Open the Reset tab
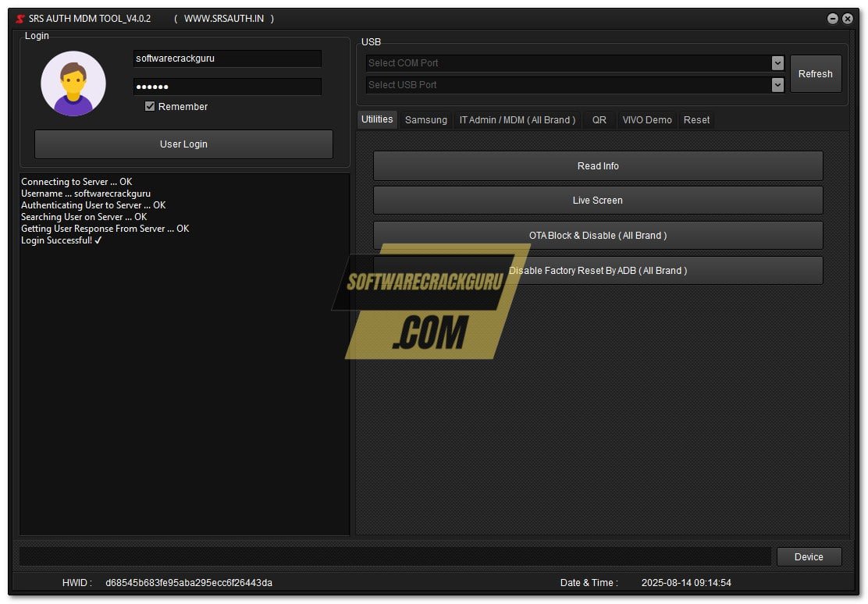Image resolution: width=868 pixels, height=604 pixels. point(696,120)
